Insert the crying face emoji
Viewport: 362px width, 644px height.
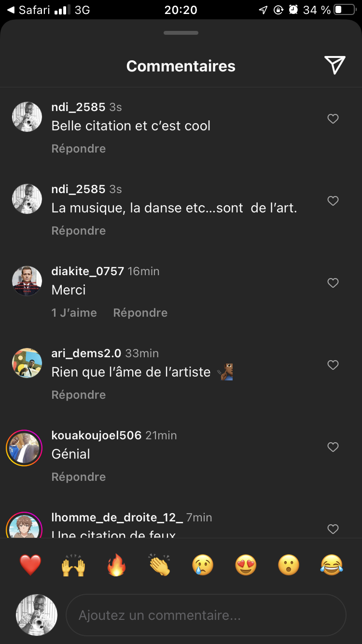[x=203, y=565]
